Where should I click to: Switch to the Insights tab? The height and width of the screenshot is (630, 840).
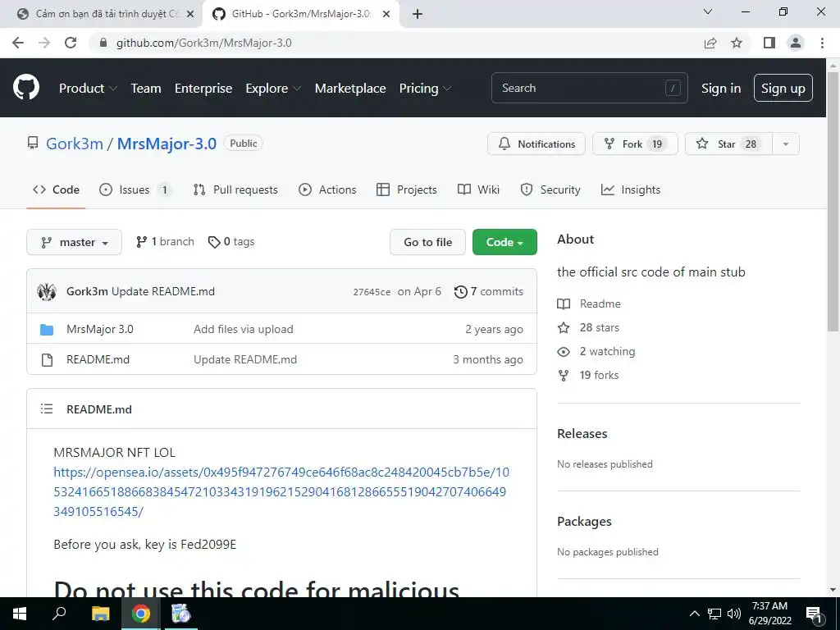coord(631,189)
